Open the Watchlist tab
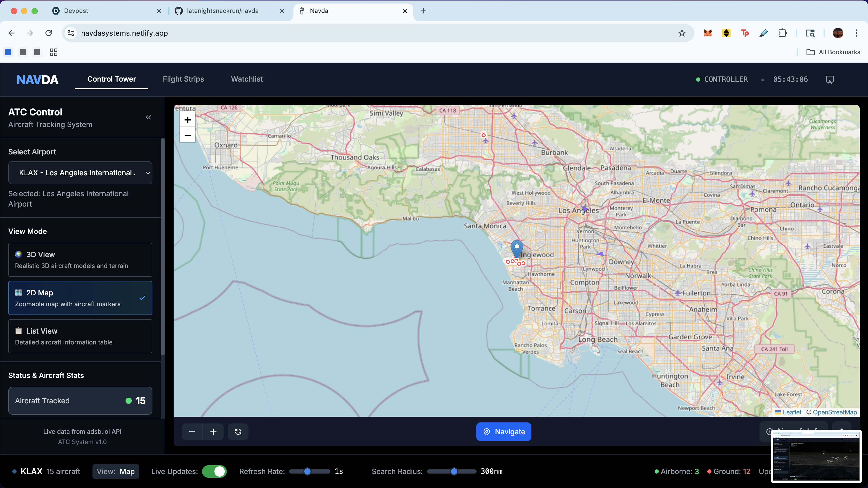 (x=247, y=79)
